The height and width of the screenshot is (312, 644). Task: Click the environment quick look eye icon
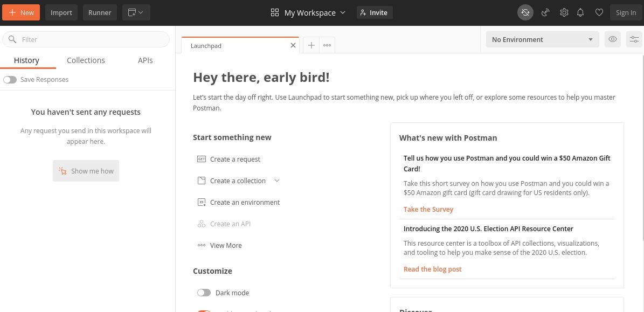[x=613, y=39]
